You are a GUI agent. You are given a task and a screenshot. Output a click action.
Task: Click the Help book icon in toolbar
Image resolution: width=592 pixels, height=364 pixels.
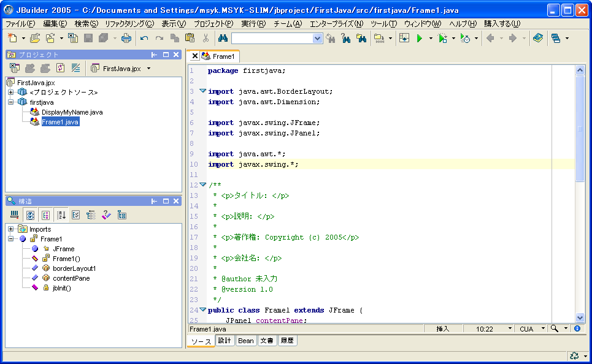(538, 39)
